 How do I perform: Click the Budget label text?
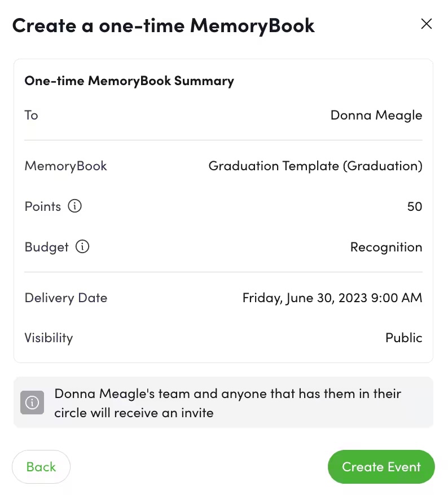(47, 247)
